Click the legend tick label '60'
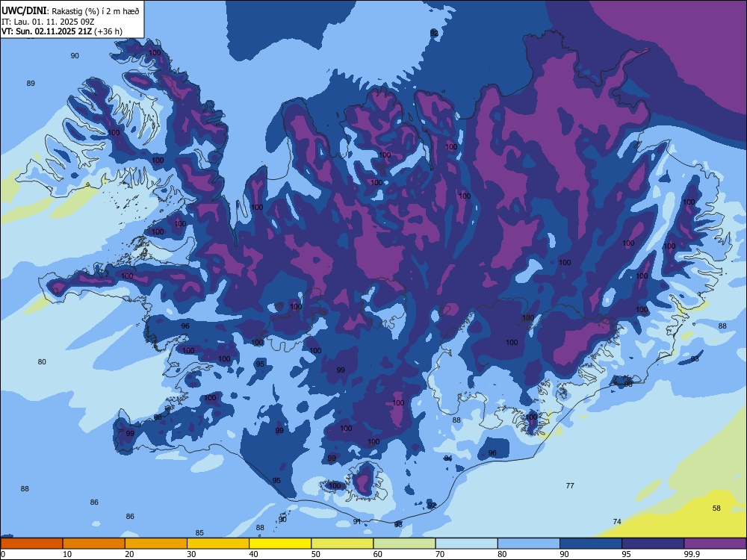The image size is (747, 560). point(378,554)
